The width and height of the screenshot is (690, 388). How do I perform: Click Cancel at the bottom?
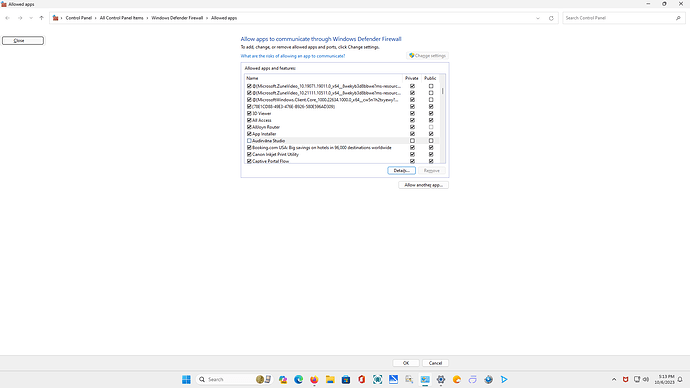[435, 363]
